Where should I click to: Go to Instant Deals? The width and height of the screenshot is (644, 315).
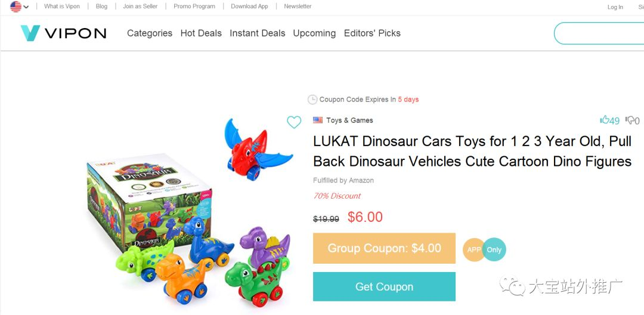tap(258, 33)
